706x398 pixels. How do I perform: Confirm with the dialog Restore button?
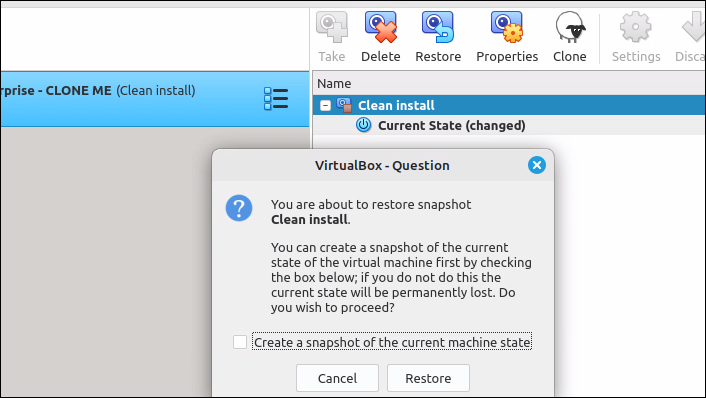(x=428, y=378)
